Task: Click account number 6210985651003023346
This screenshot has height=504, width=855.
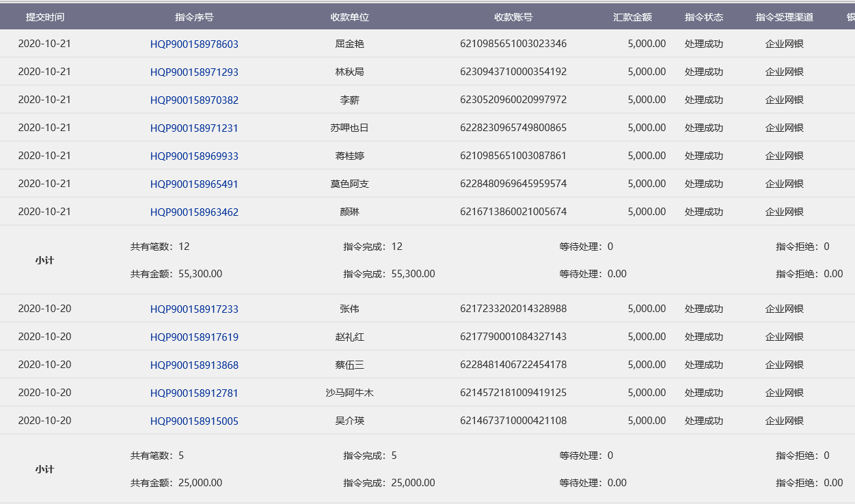Action: tap(513, 44)
